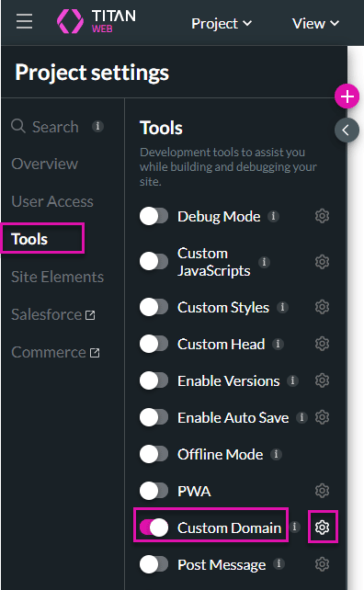
Task: Turn on Enable Versions toggle
Action: pyautogui.click(x=154, y=380)
